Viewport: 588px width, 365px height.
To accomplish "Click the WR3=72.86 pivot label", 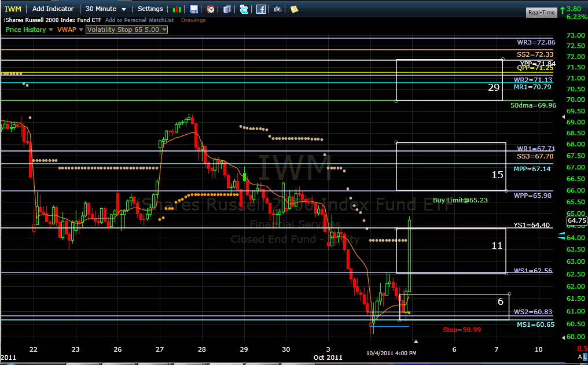I will (x=536, y=42).
